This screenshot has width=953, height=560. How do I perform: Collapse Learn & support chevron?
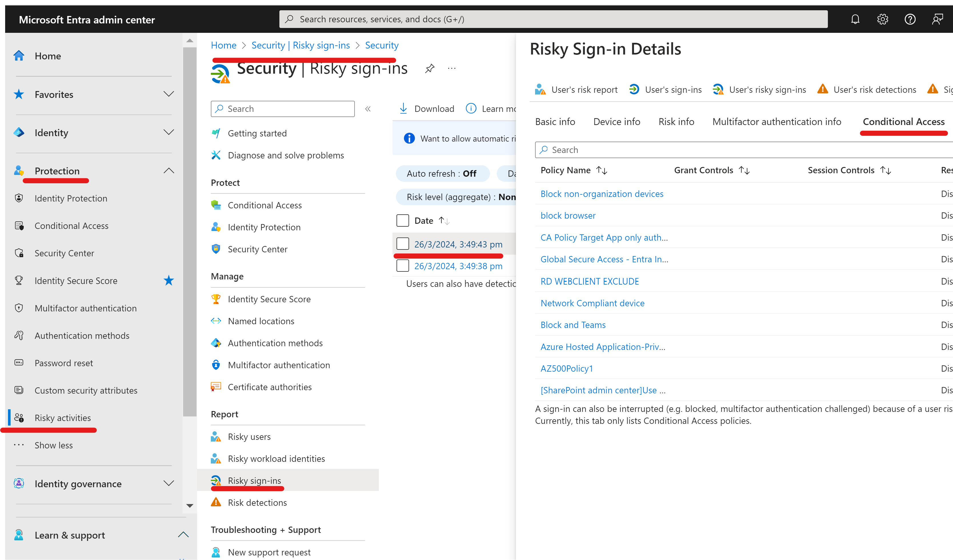[183, 534]
